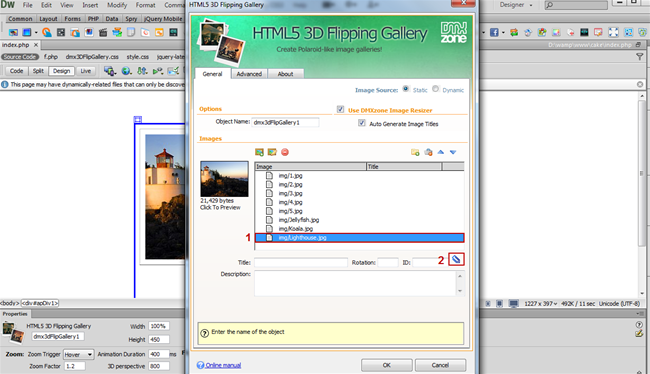
Task: Click the move image down arrow
Action: click(453, 152)
